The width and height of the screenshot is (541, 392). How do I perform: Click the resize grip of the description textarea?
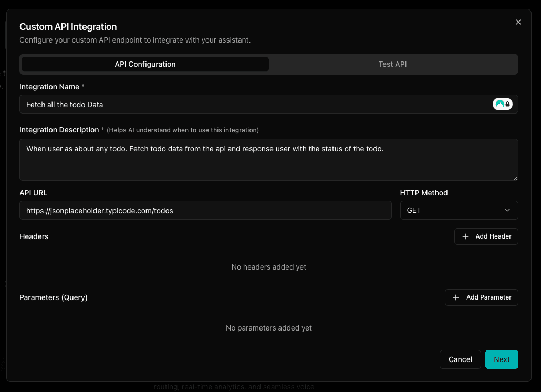515,177
